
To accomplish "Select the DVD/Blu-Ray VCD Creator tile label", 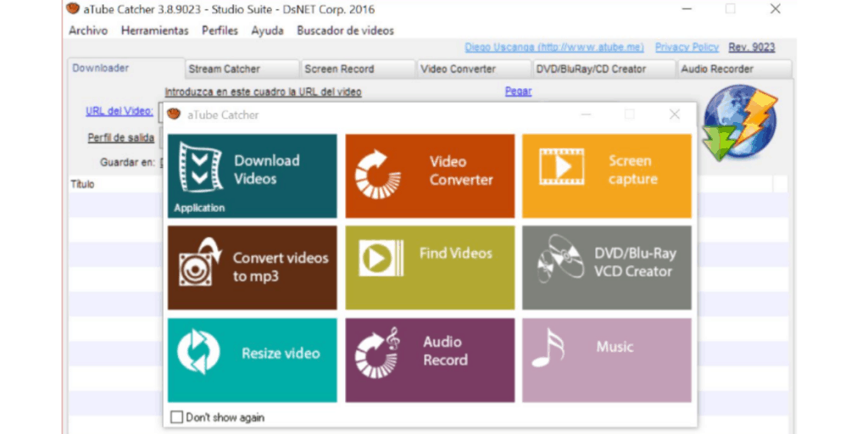I will (634, 263).
